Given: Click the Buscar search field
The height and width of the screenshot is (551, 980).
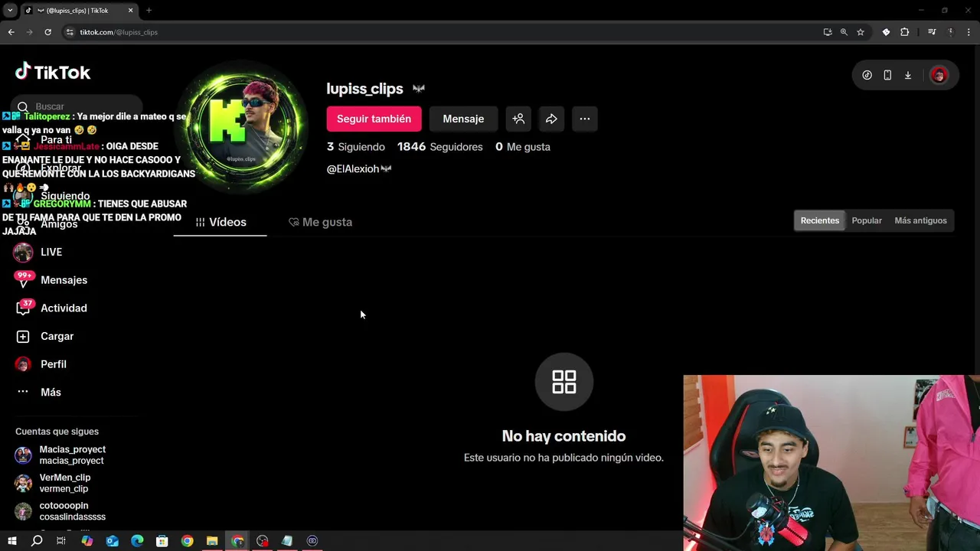Looking at the screenshot, I should click(77, 106).
